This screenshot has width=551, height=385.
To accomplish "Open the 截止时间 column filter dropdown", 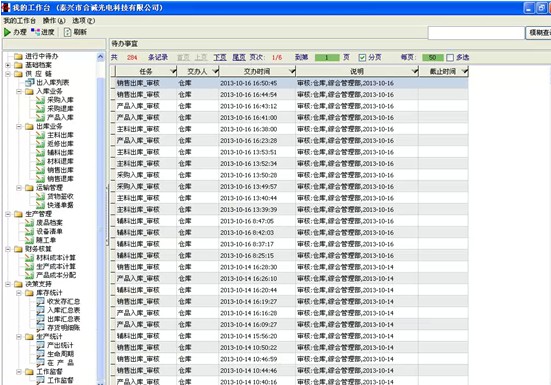I will click(x=465, y=71).
